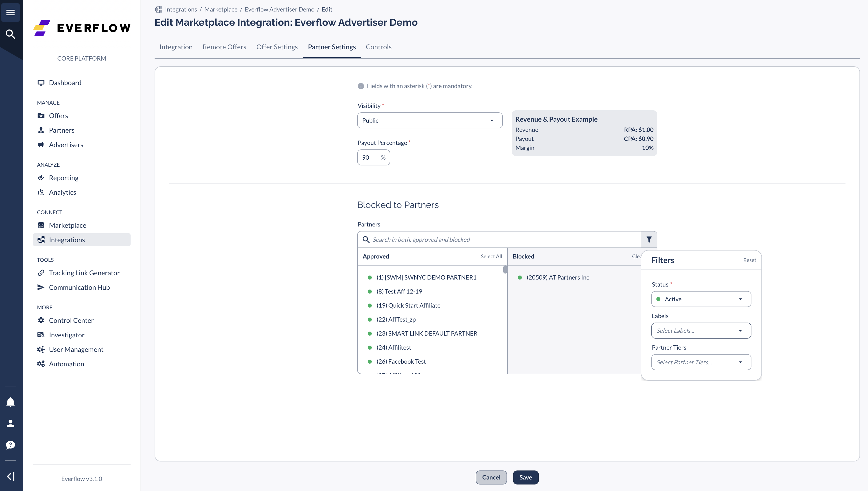Screen dimensions: 868x491
Task: Click the breadcrumb integrations icon
Action: (158, 10)
